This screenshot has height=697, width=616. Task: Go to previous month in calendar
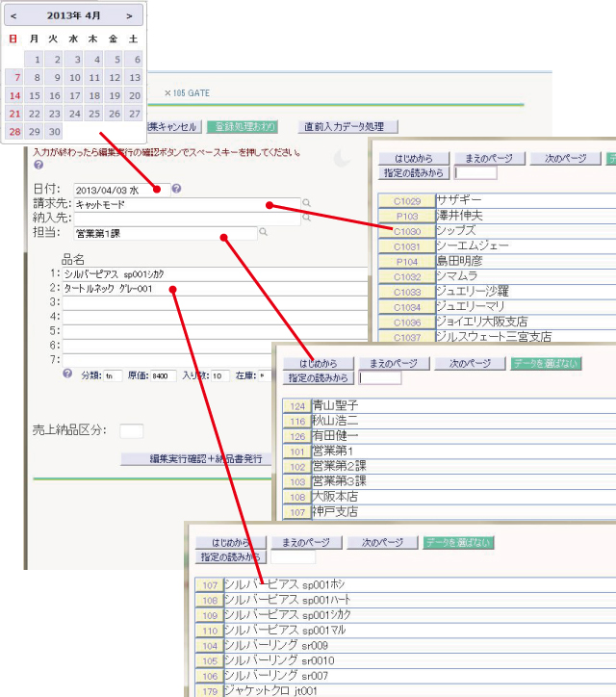tap(13, 15)
